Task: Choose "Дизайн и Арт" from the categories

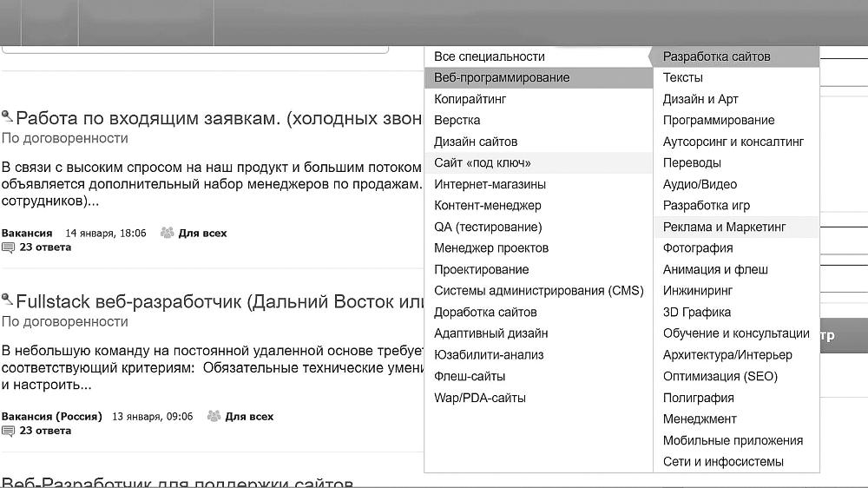Action: pos(700,99)
